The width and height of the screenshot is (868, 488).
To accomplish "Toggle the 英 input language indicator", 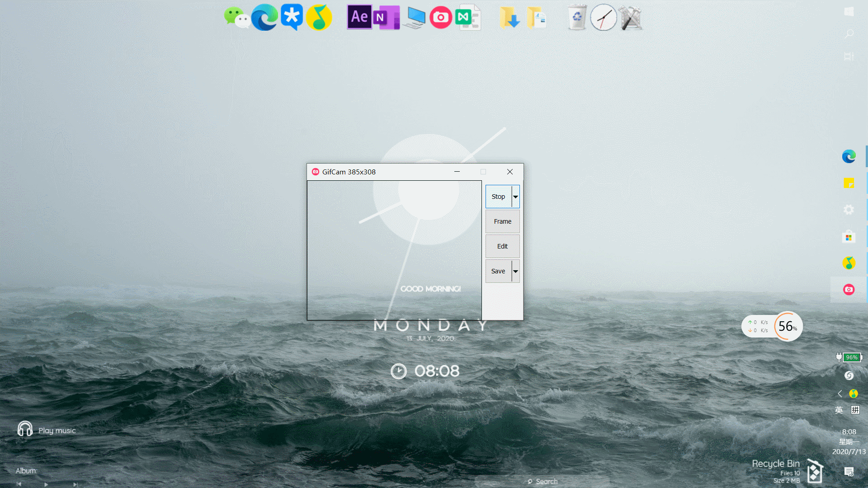I will click(x=839, y=410).
